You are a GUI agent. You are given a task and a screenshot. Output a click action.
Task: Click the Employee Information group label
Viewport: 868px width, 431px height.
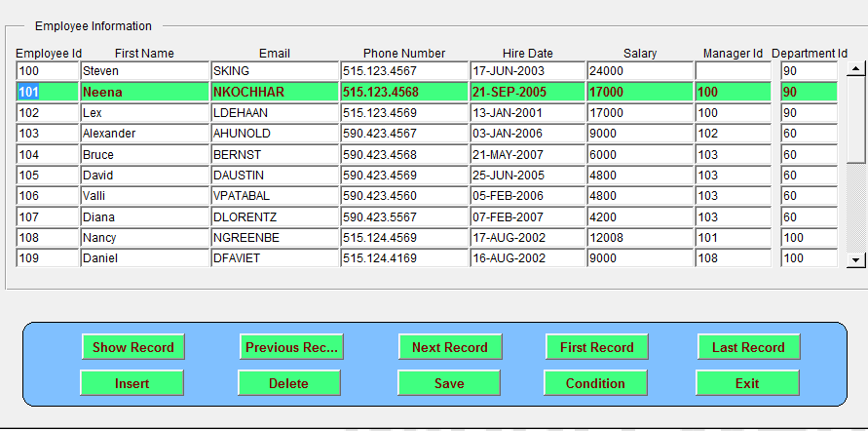tap(93, 26)
